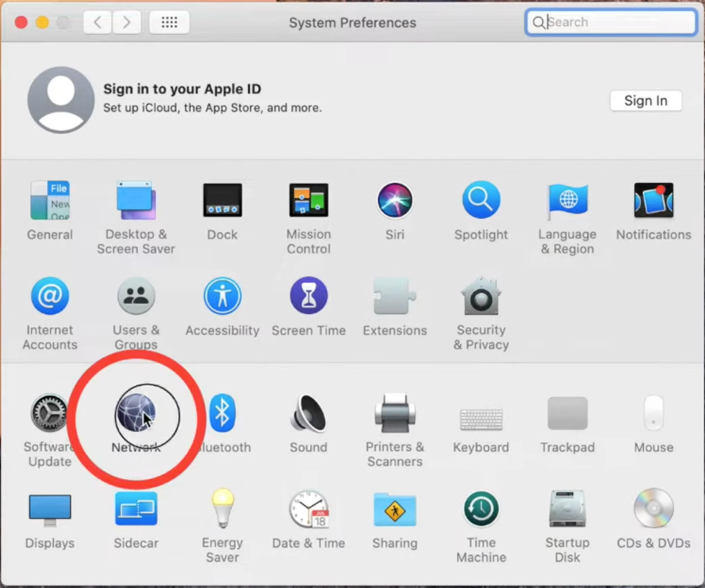Focus the Search field

(611, 22)
